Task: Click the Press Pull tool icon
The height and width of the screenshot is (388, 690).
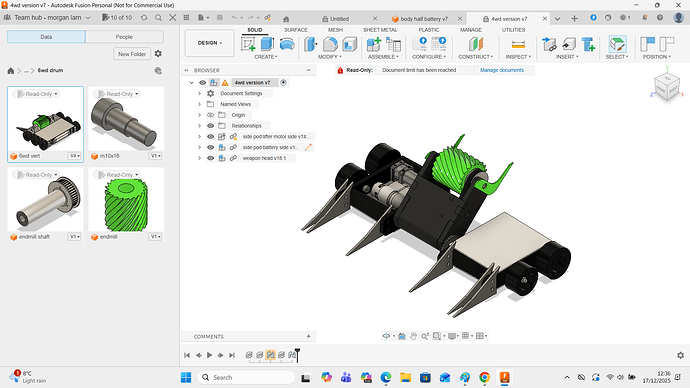Action: (311, 44)
